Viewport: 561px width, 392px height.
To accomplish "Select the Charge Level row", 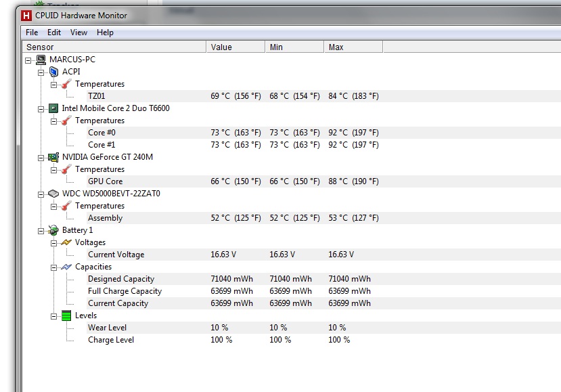I will [x=323, y=340].
